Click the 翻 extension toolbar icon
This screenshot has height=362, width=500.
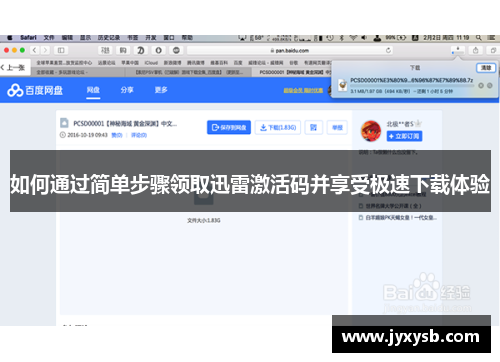tap(105, 50)
